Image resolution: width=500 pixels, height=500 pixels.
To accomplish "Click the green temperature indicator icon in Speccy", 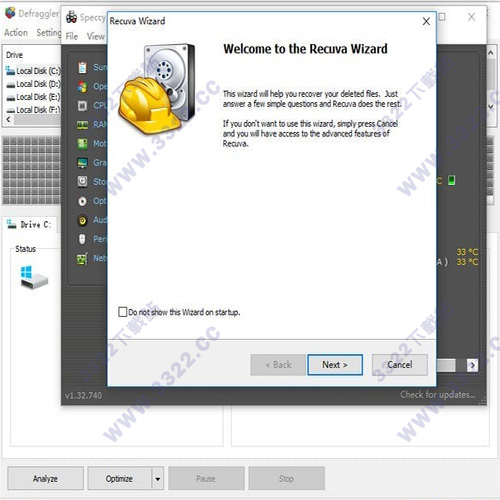I will [x=451, y=180].
